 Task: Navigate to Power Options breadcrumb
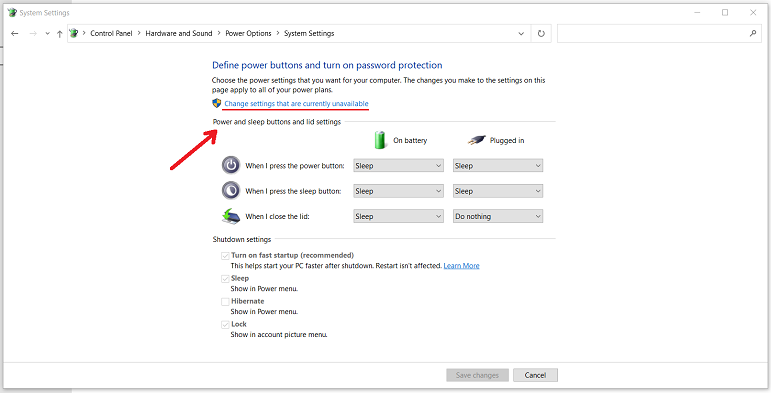pyautogui.click(x=248, y=33)
